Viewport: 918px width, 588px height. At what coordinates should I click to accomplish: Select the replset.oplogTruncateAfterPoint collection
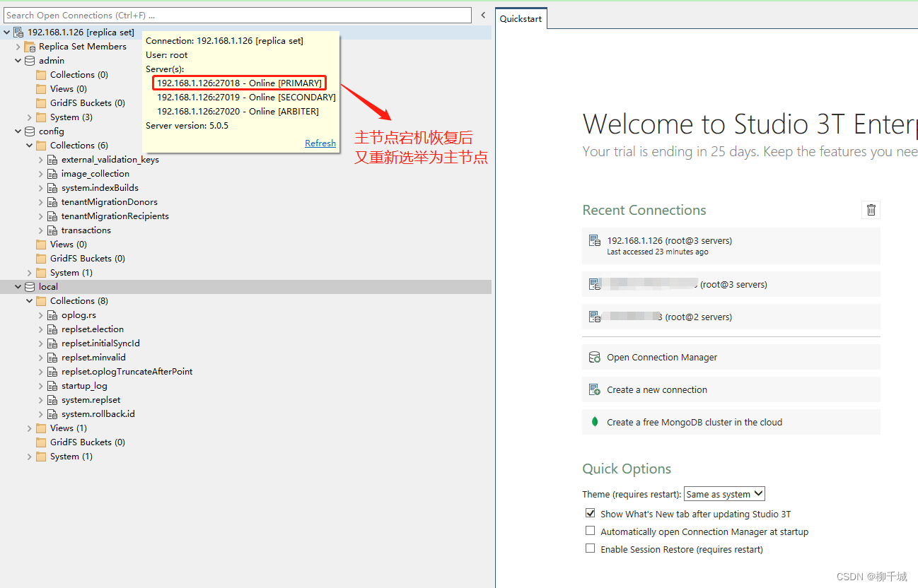tap(127, 372)
